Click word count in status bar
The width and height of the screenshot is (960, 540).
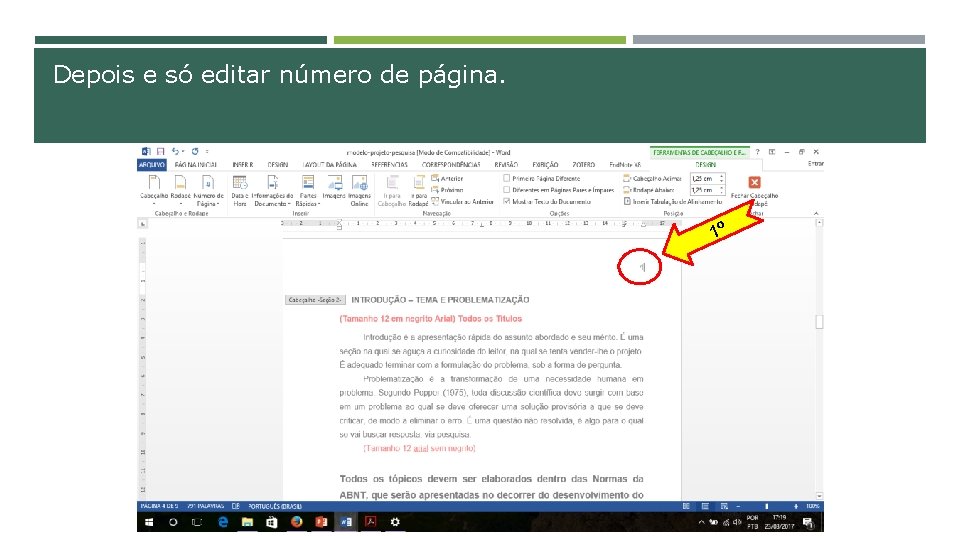(x=205, y=506)
